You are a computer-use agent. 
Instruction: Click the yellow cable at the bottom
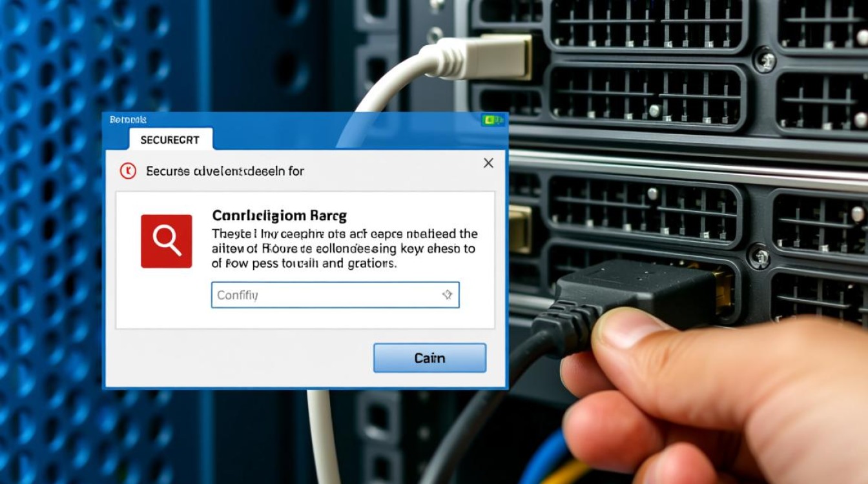[568, 472]
